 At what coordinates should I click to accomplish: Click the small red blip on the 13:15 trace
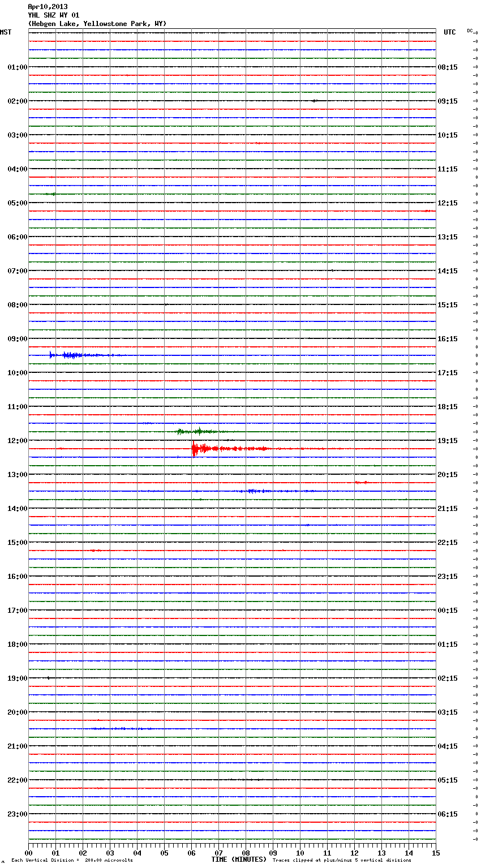[361, 483]
